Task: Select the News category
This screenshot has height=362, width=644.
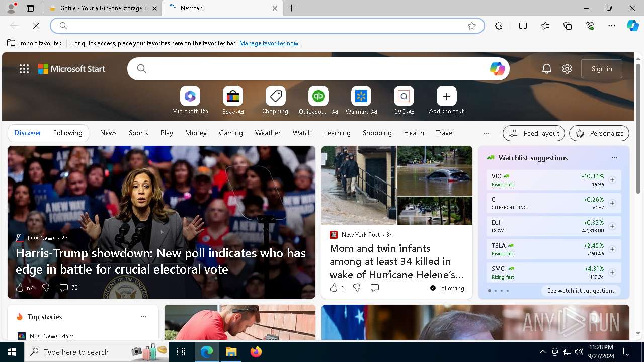Action: 108,133
